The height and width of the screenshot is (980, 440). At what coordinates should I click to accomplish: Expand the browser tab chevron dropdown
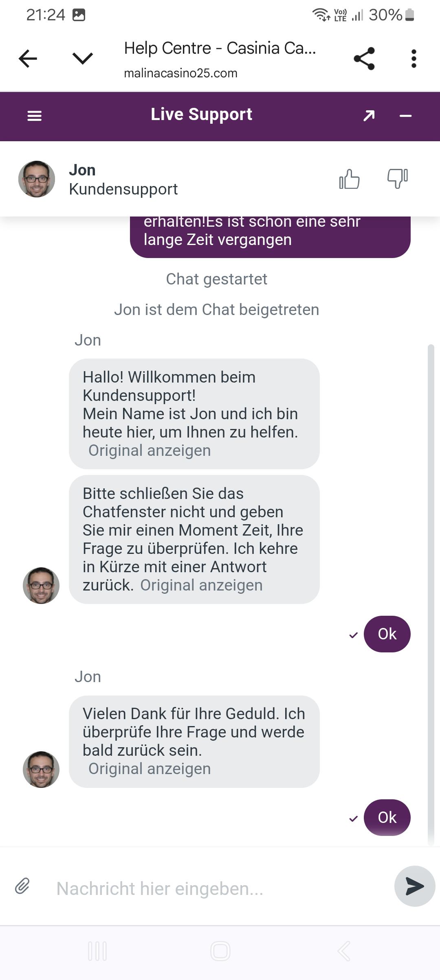tap(83, 59)
